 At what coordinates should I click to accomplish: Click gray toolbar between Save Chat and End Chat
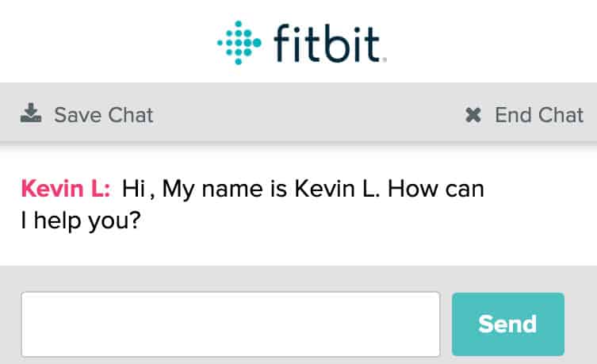309,116
